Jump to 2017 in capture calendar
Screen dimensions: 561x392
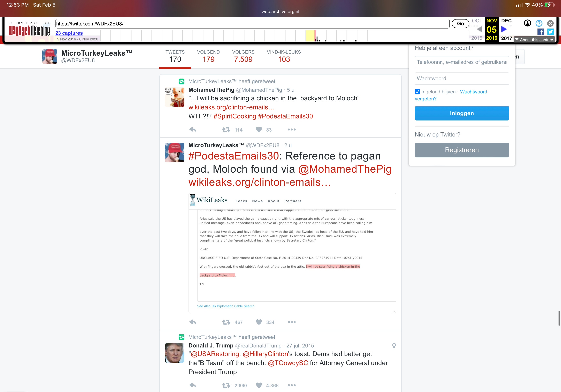[x=507, y=38]
